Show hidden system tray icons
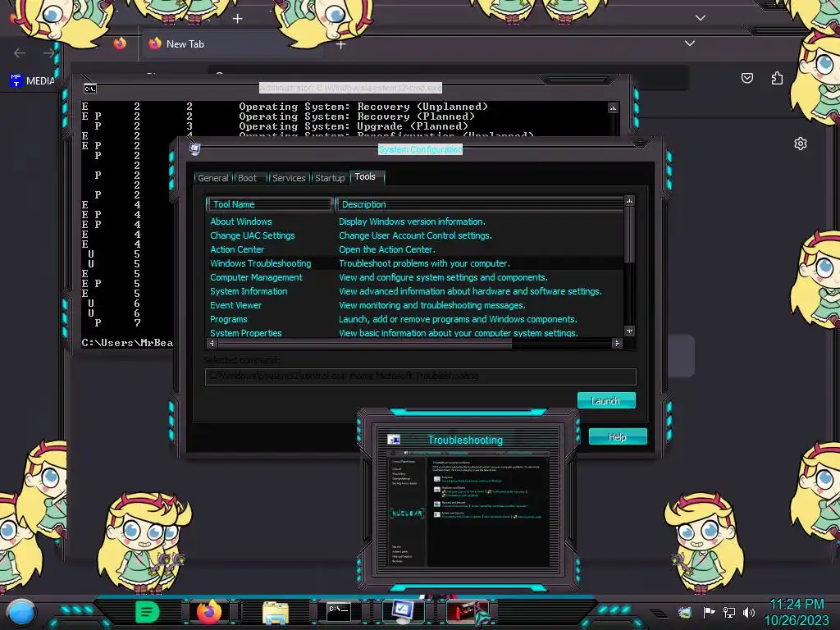Image resolution: width=840 pixels, height=630 pixels. pyautogui.click(x=659, y=613)
